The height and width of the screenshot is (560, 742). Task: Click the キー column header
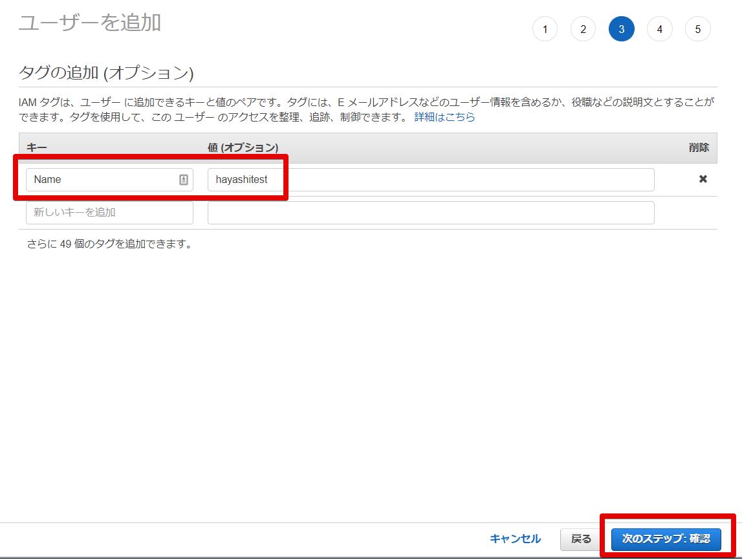[37, 147]
